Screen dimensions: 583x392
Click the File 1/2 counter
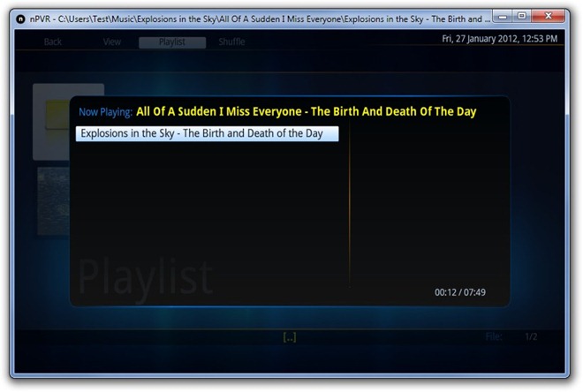(511, 336)
